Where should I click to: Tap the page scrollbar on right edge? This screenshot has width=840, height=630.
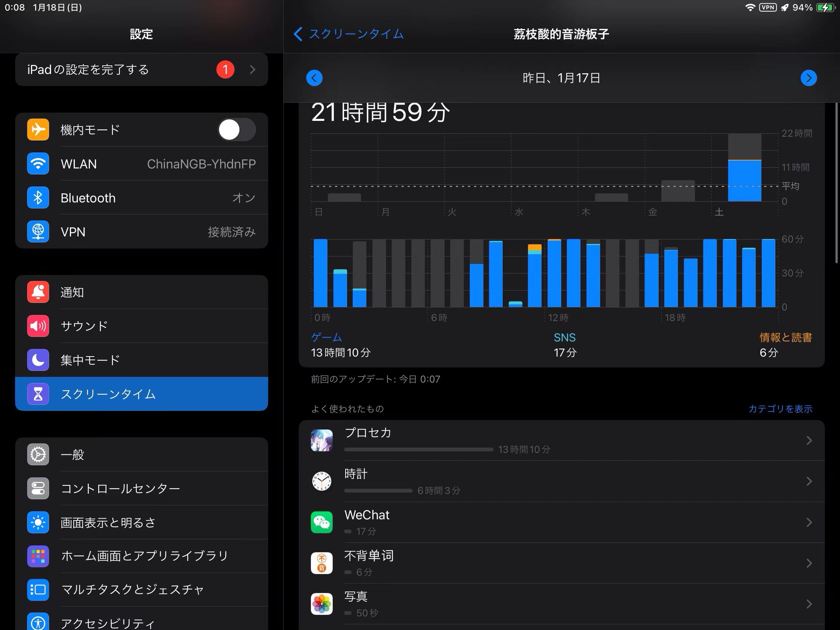(x=836, y=182)
